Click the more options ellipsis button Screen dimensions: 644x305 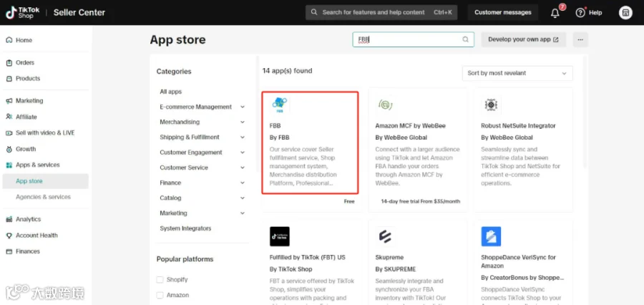pyautogui.click(x=580, y=39)
